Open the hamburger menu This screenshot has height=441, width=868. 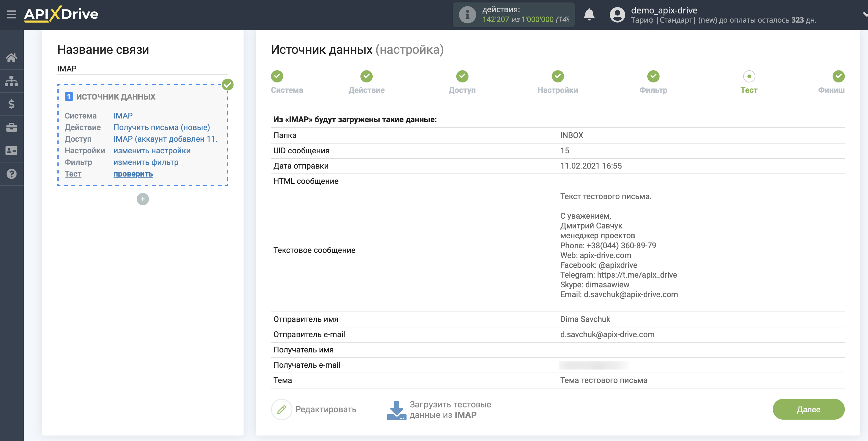12,14
